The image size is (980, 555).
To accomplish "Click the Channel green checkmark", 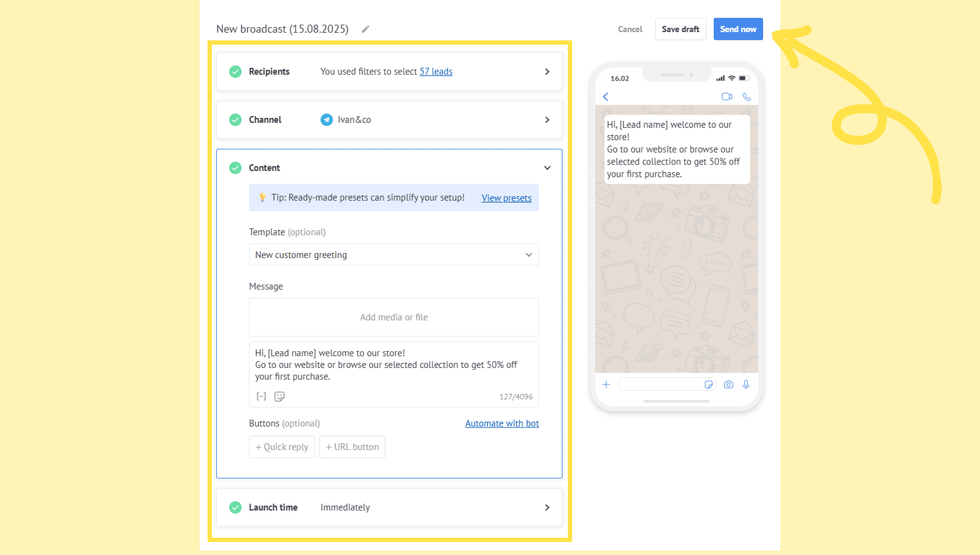I will (x=236, y=120).
